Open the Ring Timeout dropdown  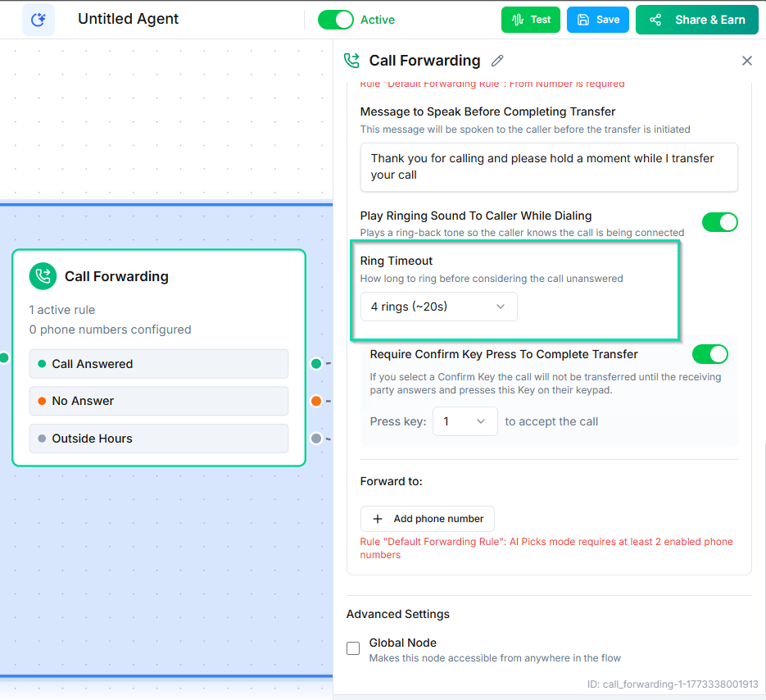pos(438,307)
